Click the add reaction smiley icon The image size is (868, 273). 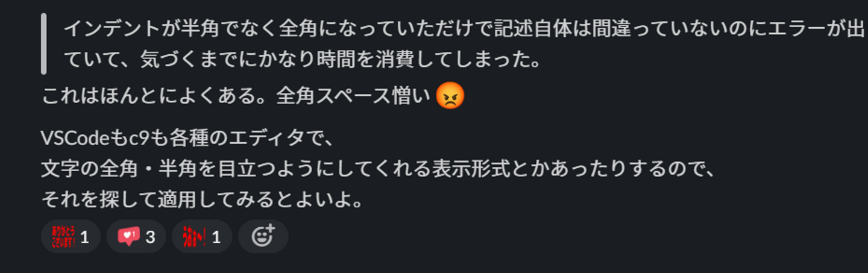263,236
